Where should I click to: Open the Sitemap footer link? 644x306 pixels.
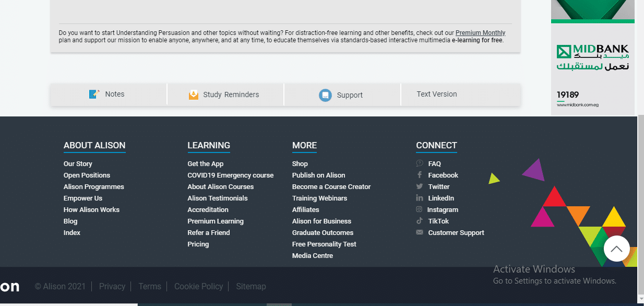pos(251,286)
